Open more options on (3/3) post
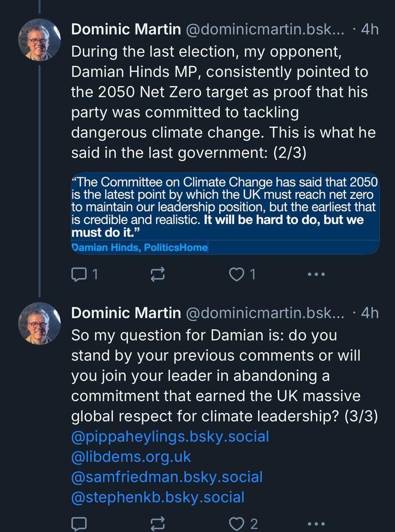The image size is (395, 532). [x=316, y=523]
